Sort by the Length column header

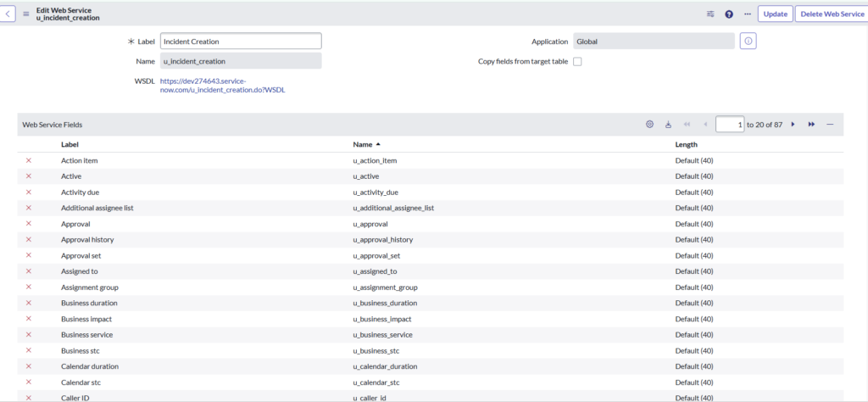click(x=686, y=145)
